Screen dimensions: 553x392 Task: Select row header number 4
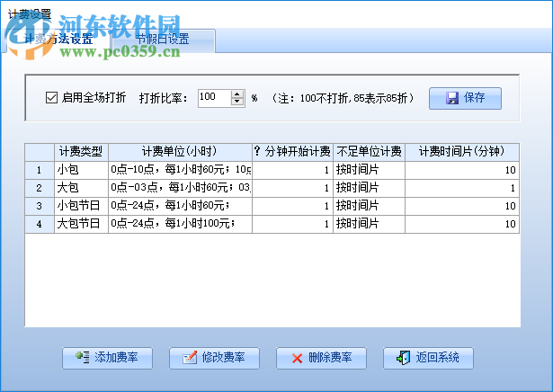click(40, 224)
